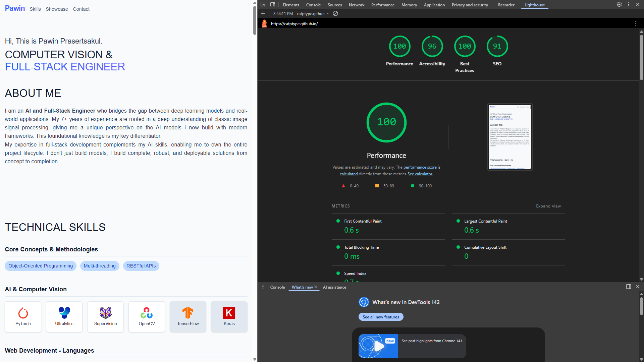Open the DevTools customize three-dot menu
Image resolution: width=644 pixels, height=362 pixels.
coord(629,4)
